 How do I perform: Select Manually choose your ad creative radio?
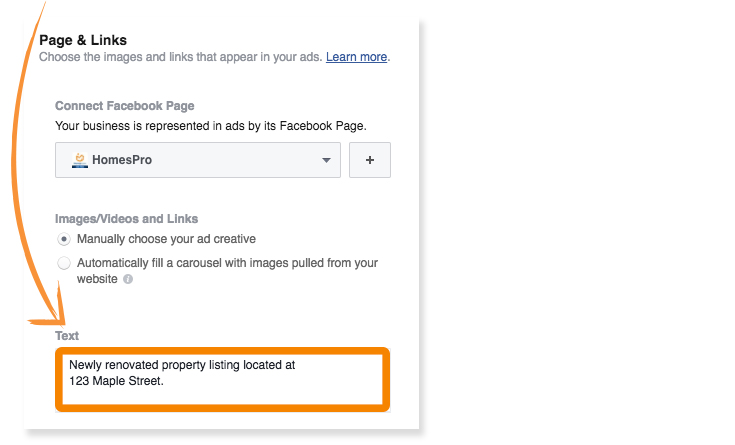(x=64, y=239)
